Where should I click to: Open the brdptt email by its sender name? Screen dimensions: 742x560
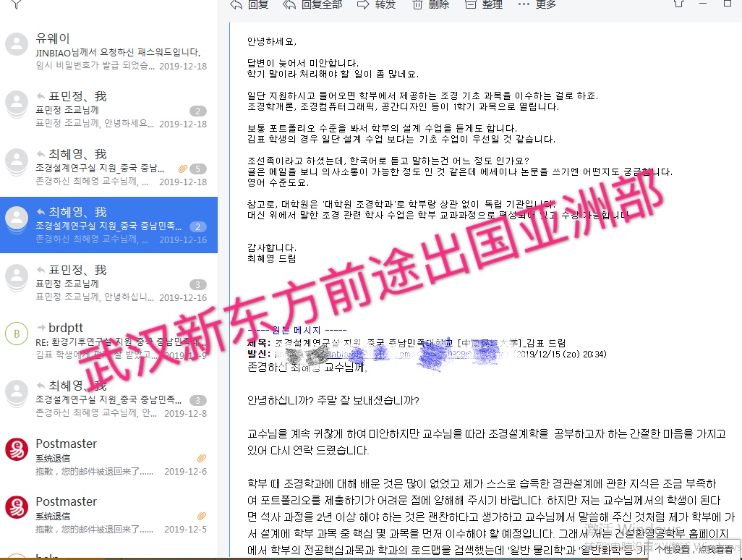(66, 328)
